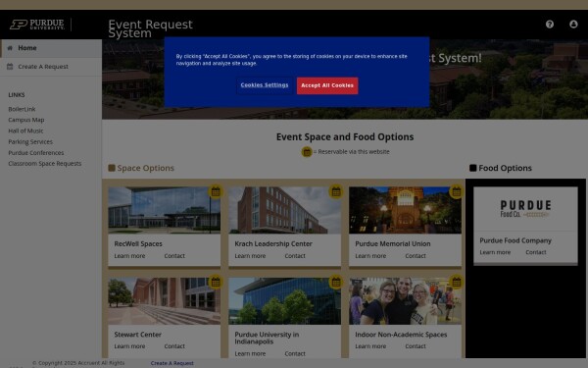Screen dimensions: 588x368
Task: Open the user account icon
Action: [573, 24]
